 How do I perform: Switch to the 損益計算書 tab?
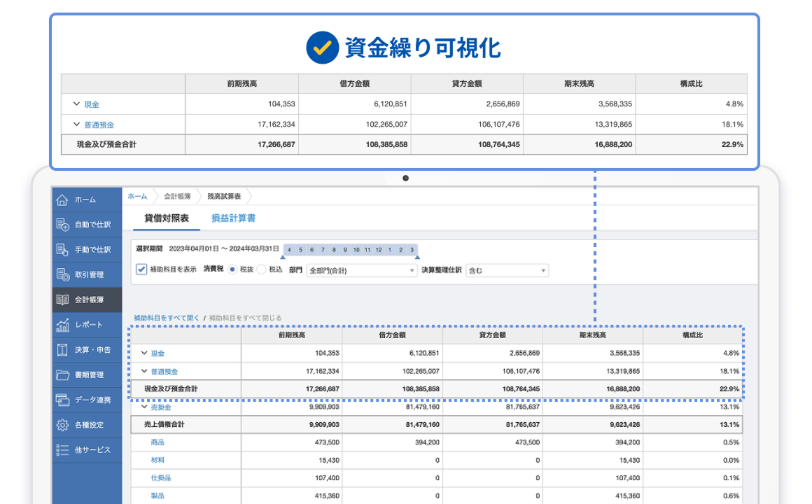coord(233,218)
